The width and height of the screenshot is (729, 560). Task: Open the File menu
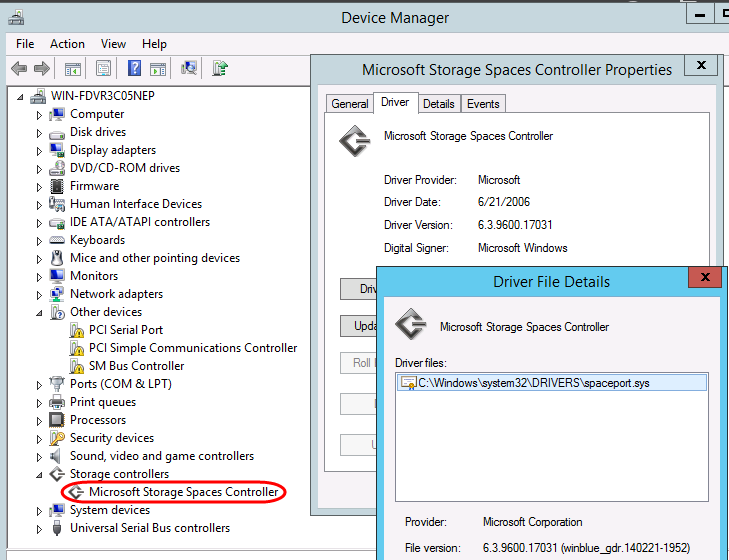click(25, 44)
